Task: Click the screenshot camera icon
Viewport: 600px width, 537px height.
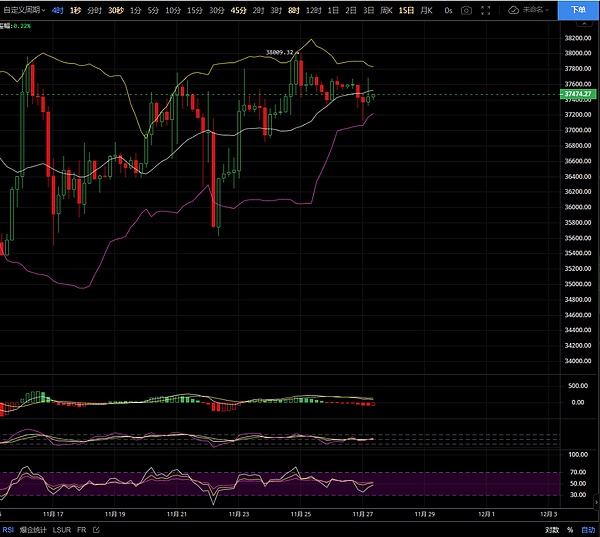Action: [467, 9]
